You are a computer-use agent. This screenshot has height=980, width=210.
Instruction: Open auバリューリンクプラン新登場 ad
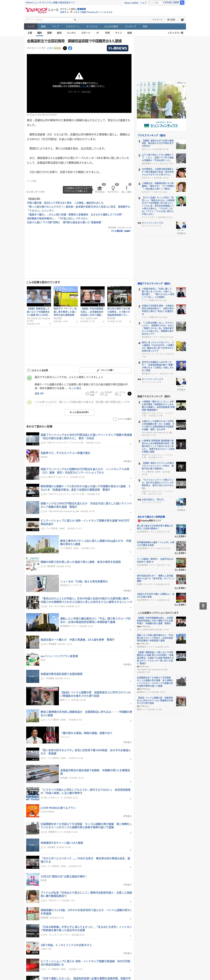(x=59, y=656)
